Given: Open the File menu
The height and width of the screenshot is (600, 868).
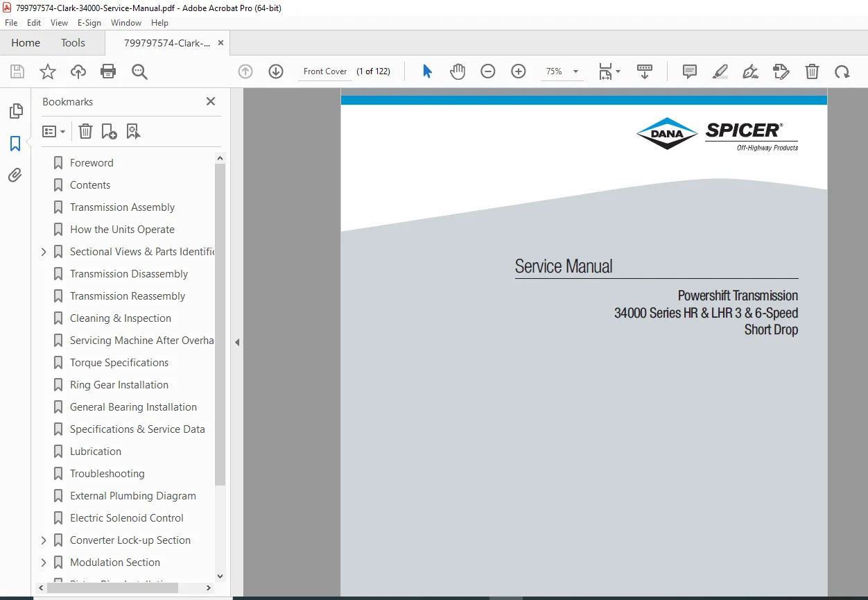Looking at the screenshot, I should click(11, 23).
